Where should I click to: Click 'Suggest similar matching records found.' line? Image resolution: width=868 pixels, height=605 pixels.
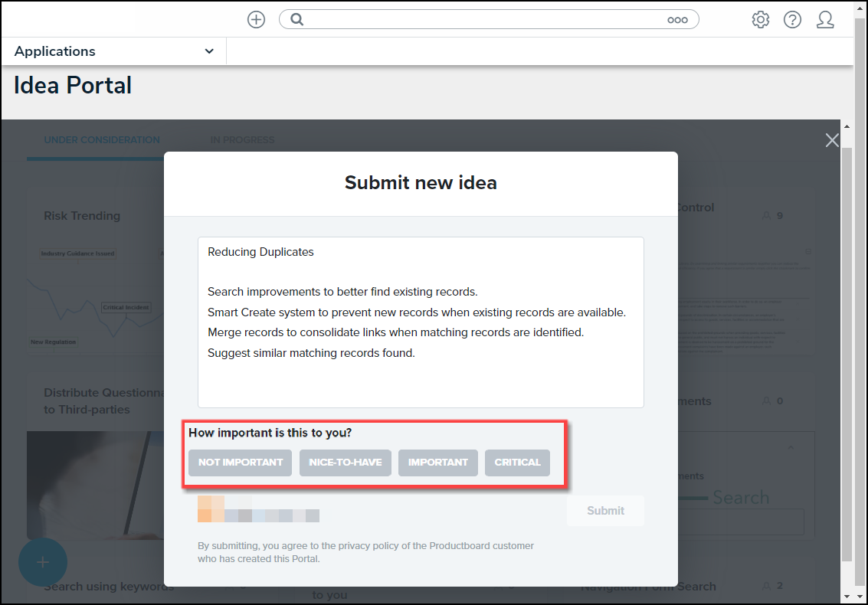pyautogui.click(x=311, y=353)
